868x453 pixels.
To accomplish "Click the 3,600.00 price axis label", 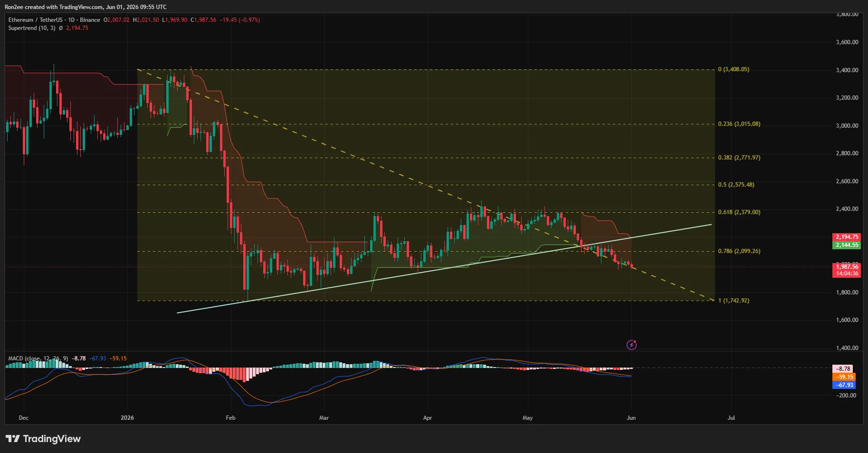I will pyautogui.click(x=847, y=42).
